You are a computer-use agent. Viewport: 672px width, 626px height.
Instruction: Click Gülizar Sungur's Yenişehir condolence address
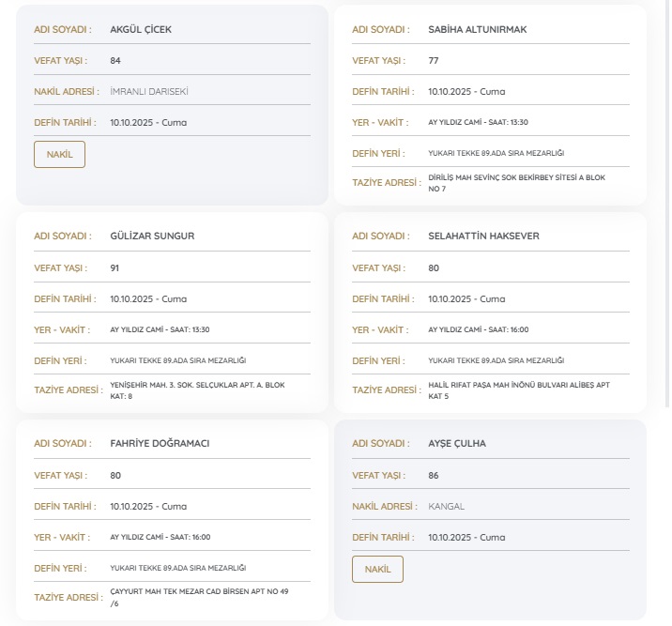197,389
